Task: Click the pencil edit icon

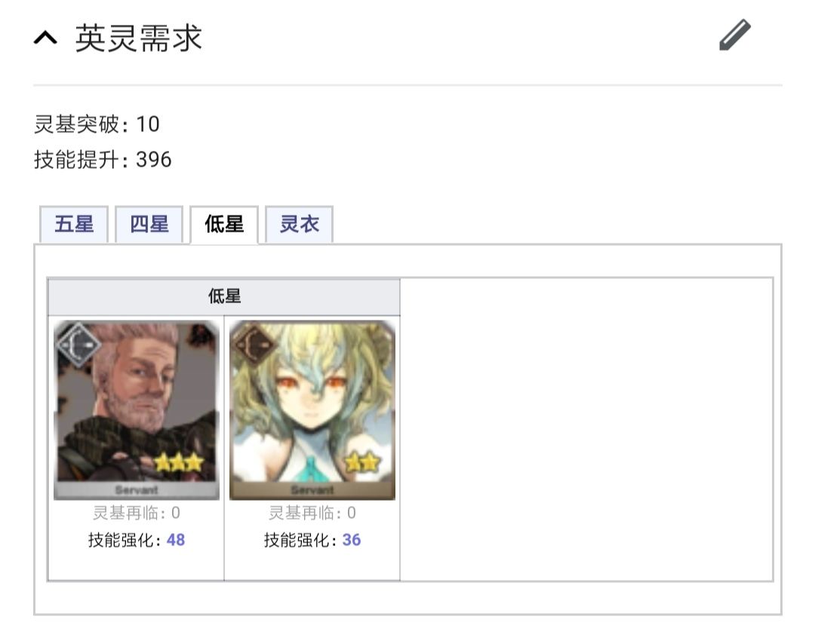Action: click(x=735, y=35)
